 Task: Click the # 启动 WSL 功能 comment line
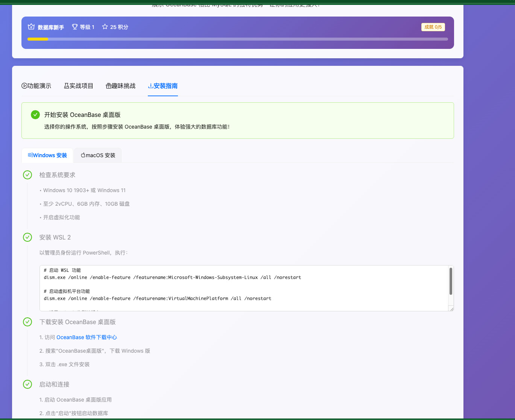coord(62,270)
